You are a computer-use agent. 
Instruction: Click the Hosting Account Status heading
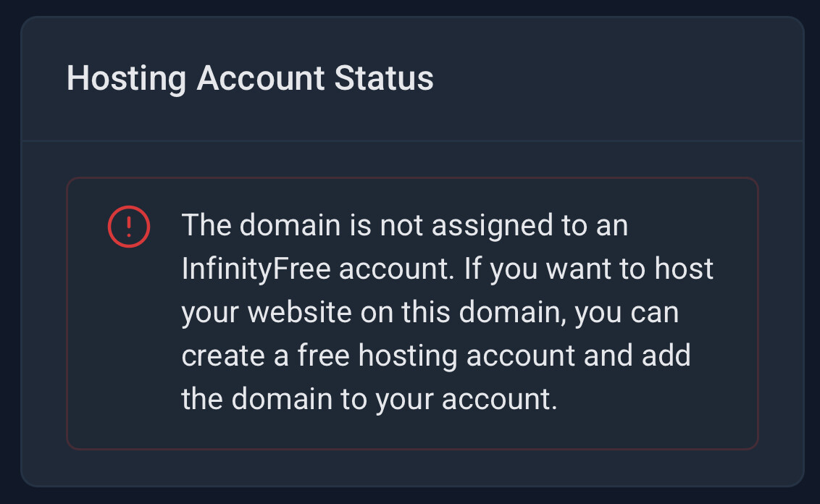(x=250, y=78)
